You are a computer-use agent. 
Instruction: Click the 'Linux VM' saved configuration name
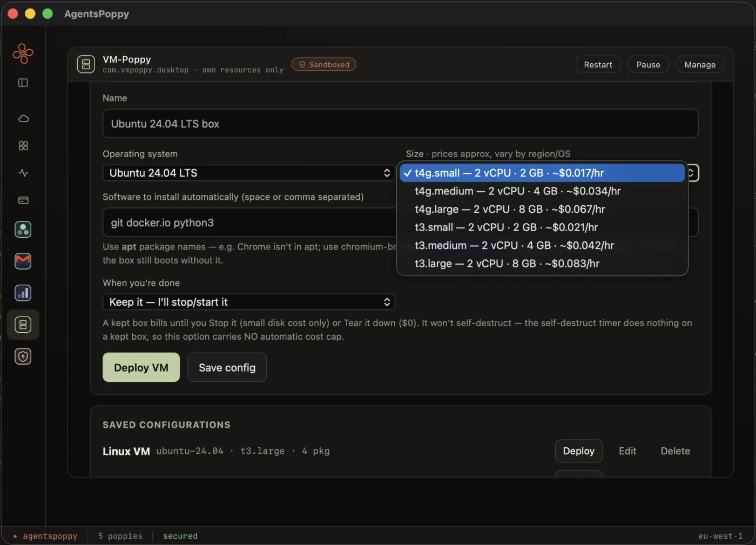pos(126,452)
